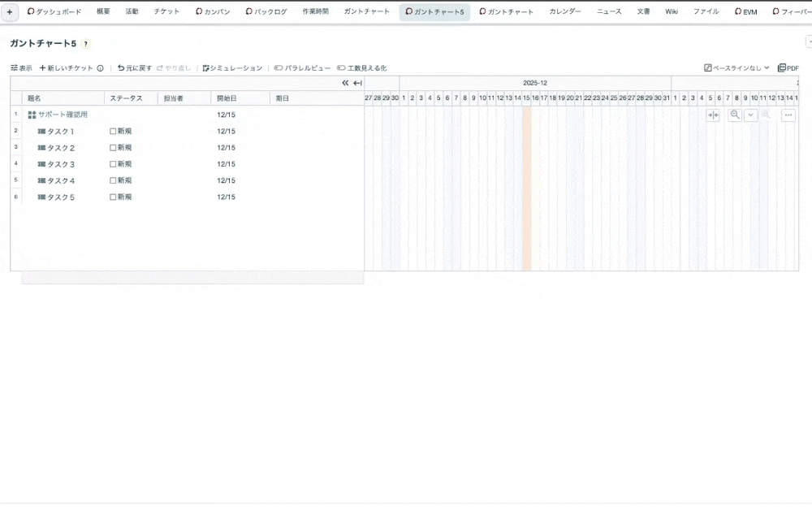Toggle the パラレルビュー switch
The image size is (812, 507).
point(279,68)
